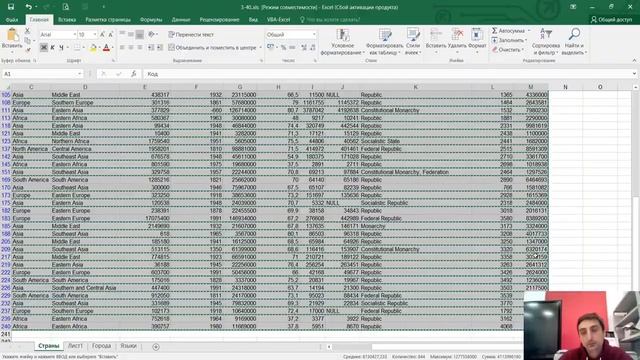The width and height of the screenshot is (640, 360).
Task: Click the increase decimal icon
Action: (304, 48)
